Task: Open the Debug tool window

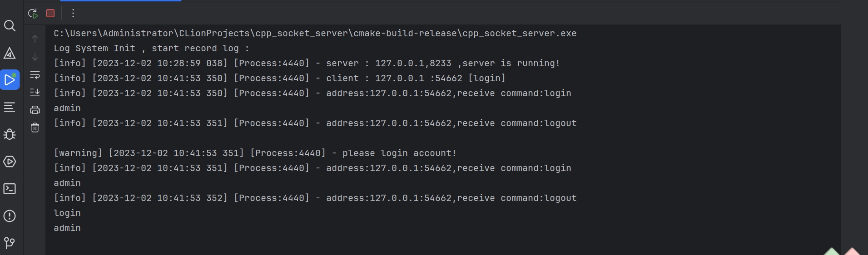Action: point(10,134)
